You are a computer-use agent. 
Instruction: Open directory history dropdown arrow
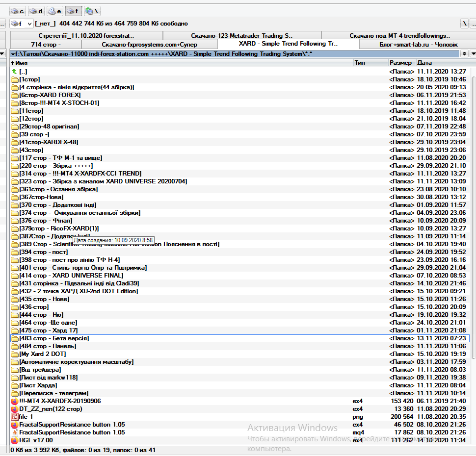point(473,54)
